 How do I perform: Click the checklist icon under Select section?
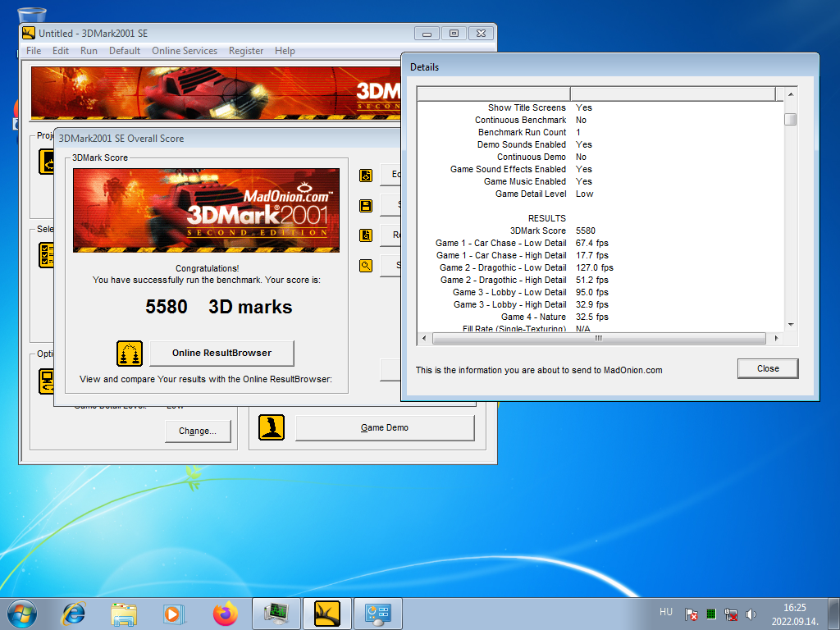click(46, 255)
